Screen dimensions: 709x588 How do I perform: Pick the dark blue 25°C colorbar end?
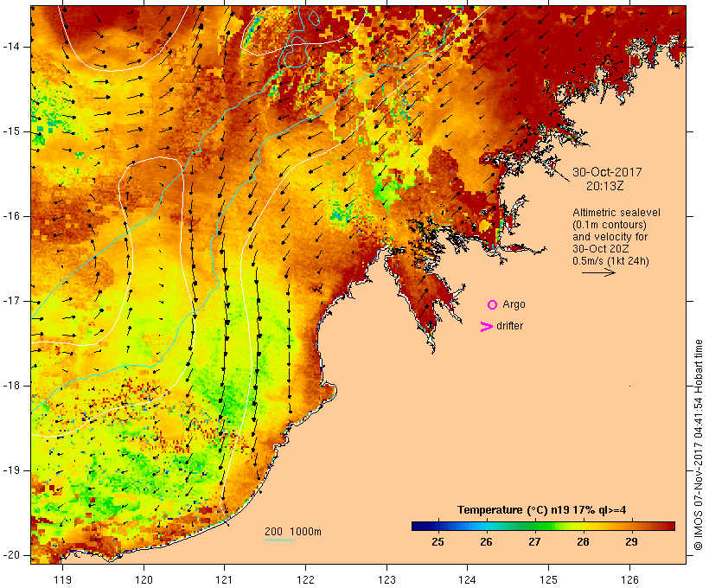417,526
